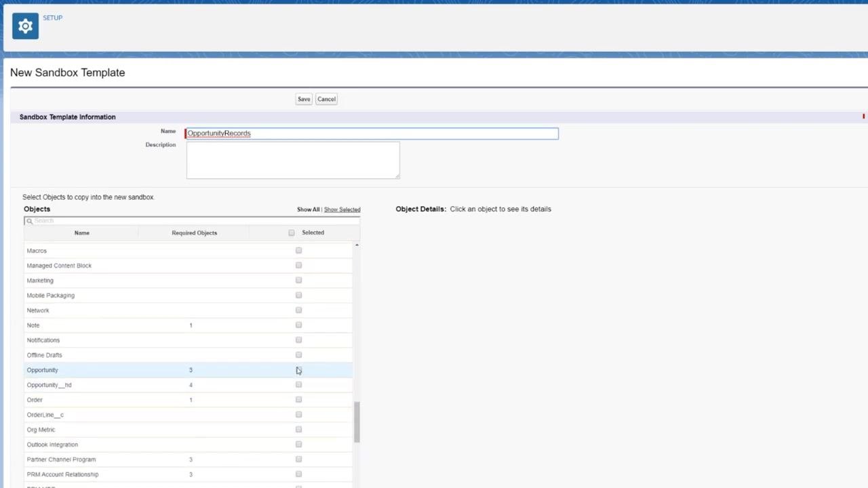Click the Managed Content Block name
Viewport: 868px width, 488px height.
pyautogui.click(x=59, y=266)
